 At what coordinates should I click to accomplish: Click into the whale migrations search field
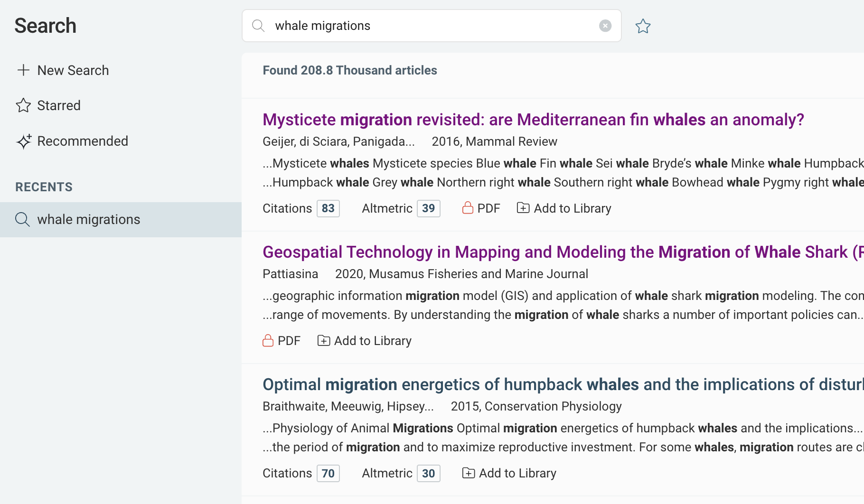(432, 26)
